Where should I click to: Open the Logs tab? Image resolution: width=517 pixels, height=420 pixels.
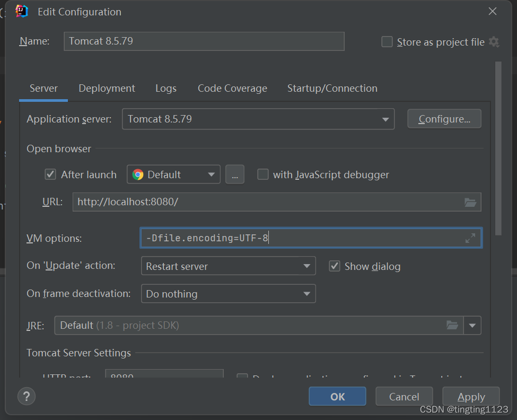tap(166, 89)
